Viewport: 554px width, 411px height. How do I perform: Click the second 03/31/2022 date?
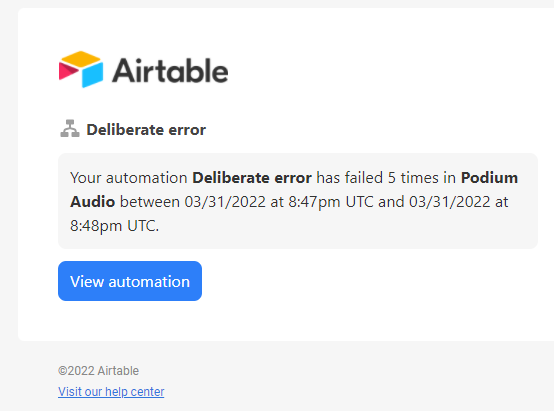coord(449,202)
